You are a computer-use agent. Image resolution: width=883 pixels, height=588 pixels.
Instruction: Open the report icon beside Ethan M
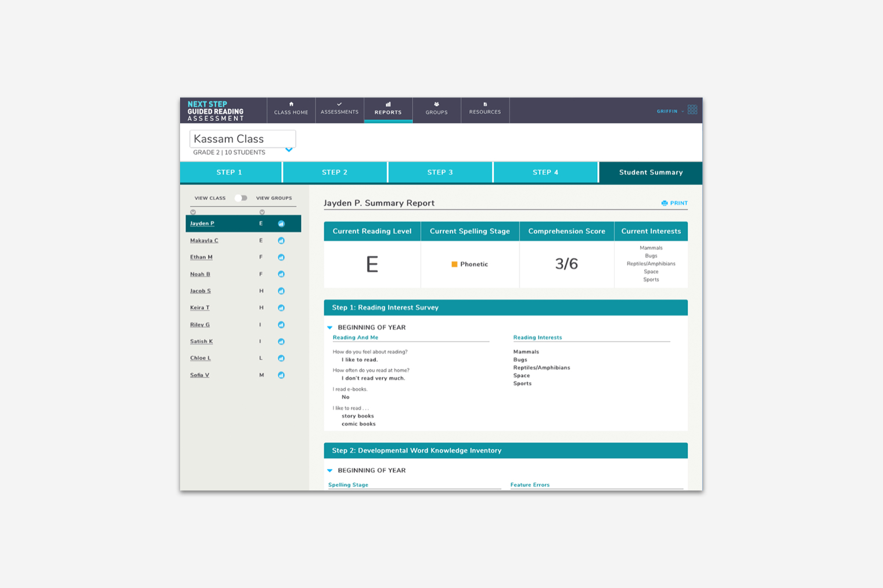click(281, 257)
